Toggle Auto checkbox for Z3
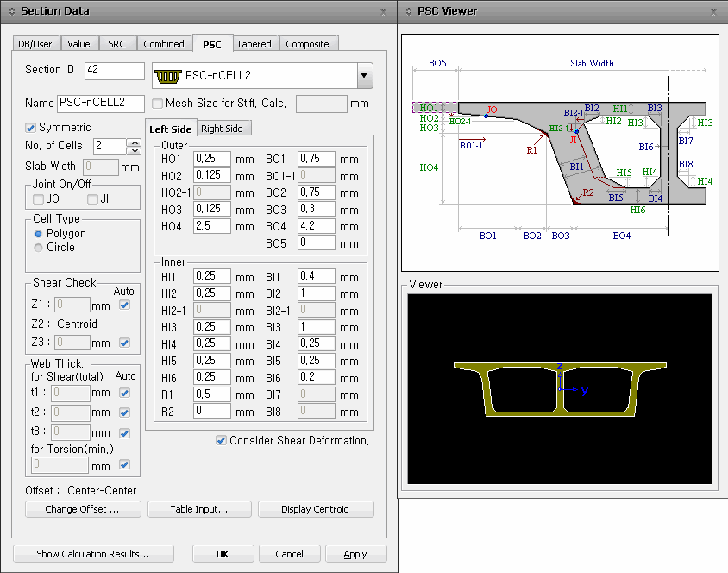Screen dimensions: 728x573 (x=124, y=343)
